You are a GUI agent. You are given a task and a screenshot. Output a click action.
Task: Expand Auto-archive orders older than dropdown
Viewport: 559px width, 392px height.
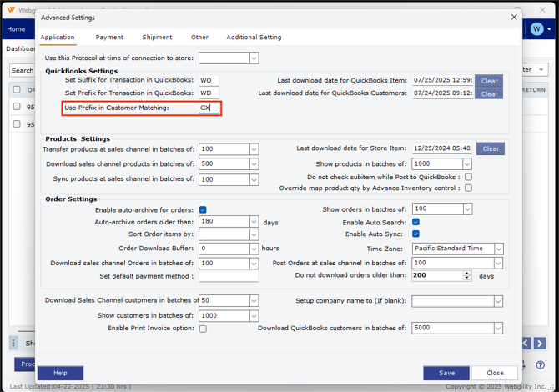(x=254, y=222)
